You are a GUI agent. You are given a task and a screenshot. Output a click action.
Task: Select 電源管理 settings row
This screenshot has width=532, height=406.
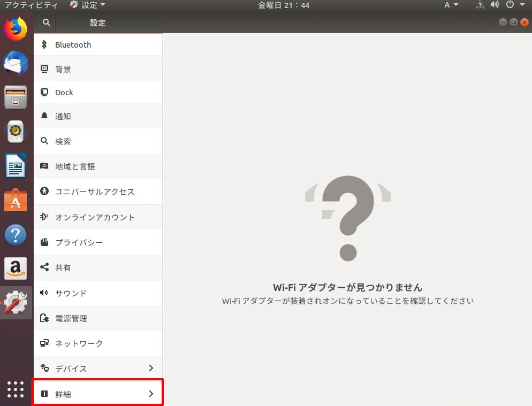point(98,318)
